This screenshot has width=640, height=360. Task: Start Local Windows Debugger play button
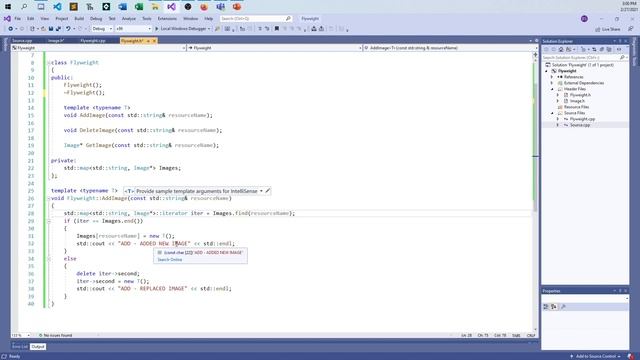pos(157,29)
